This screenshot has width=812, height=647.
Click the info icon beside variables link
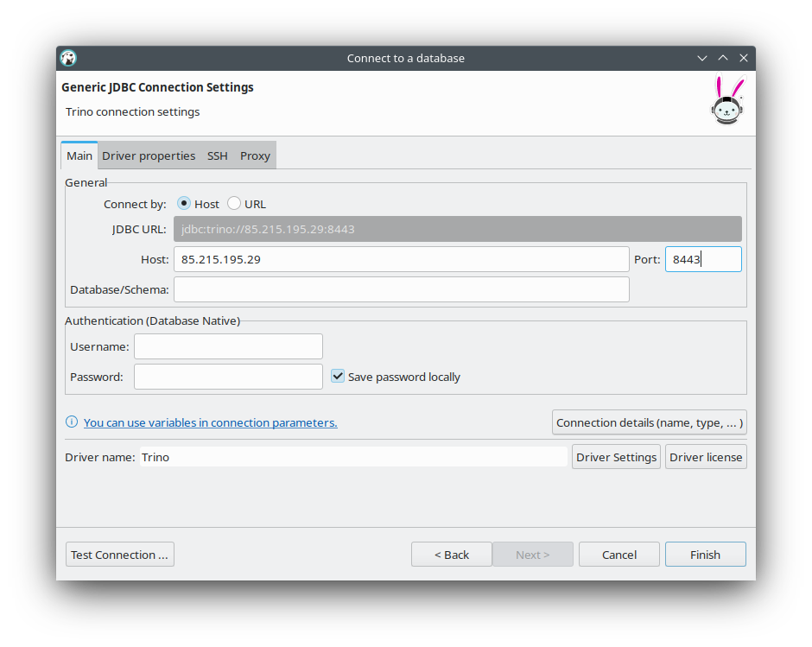(72, 422)
